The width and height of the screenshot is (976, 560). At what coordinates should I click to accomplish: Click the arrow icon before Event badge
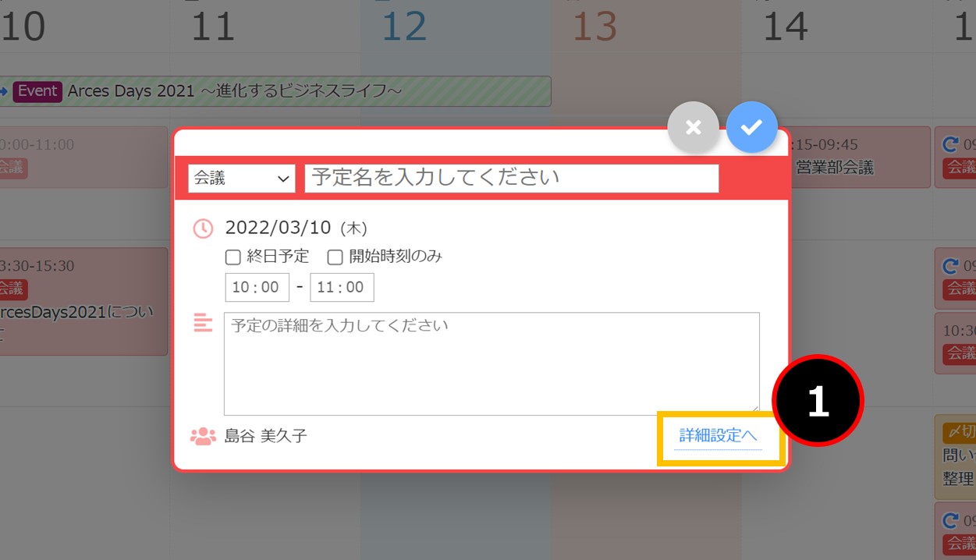(x=4, y=91)
